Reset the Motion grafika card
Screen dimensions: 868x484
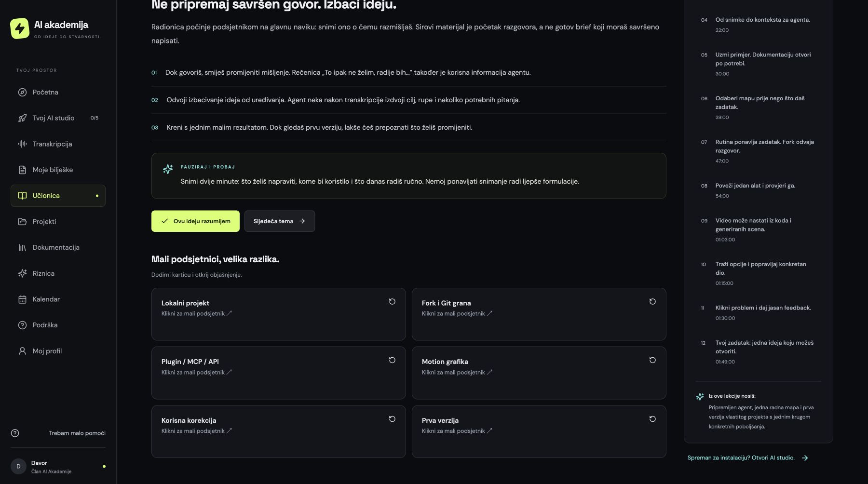(x=652, y=360)
